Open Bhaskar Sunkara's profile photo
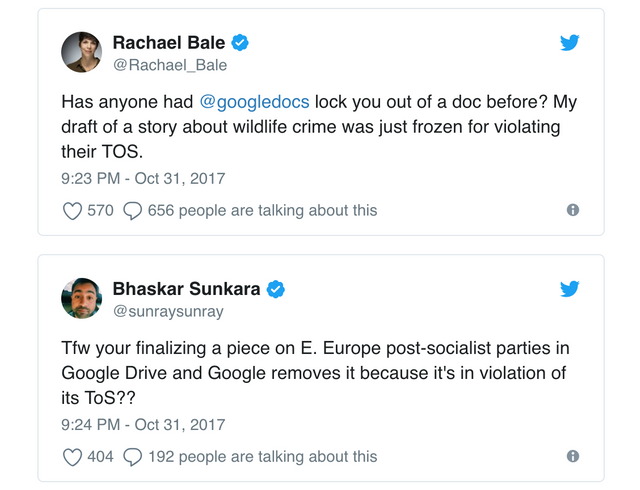Image resolution: width=640 pixels, height=490 pixels. [81, 298]
